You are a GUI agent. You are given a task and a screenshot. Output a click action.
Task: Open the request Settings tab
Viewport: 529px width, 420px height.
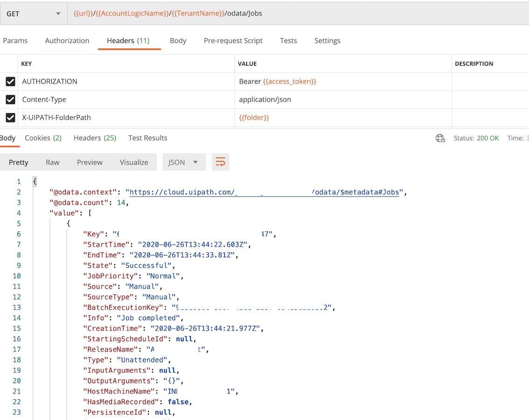(x=327, y=41)
